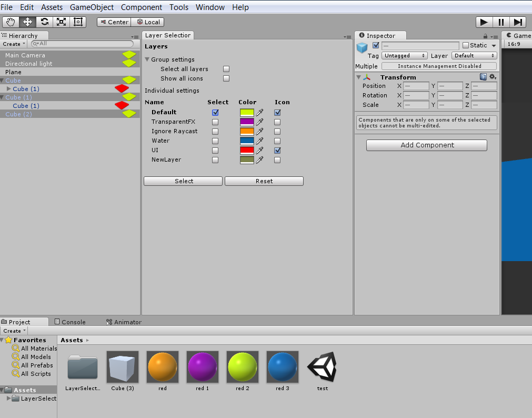The width and height of the screenshot is (532, 418).
Task: Open the Tag dropdown
Action: click(x=405, y=56)
